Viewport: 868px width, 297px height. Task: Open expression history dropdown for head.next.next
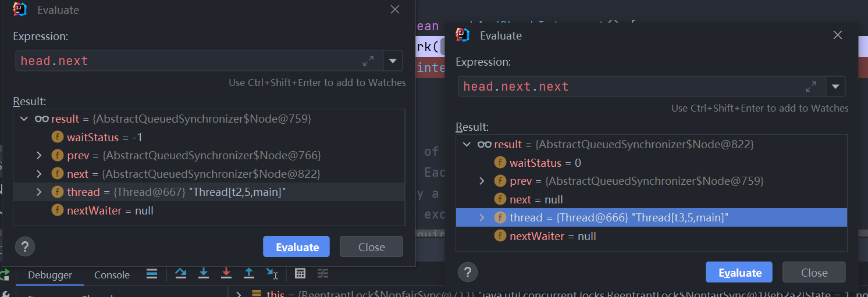(835, 87)
